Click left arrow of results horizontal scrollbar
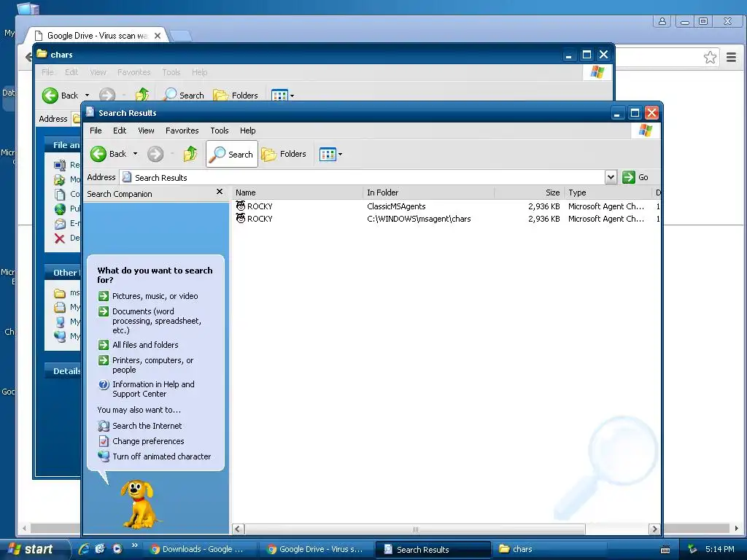The image size is (747, 560). [238, 529]
